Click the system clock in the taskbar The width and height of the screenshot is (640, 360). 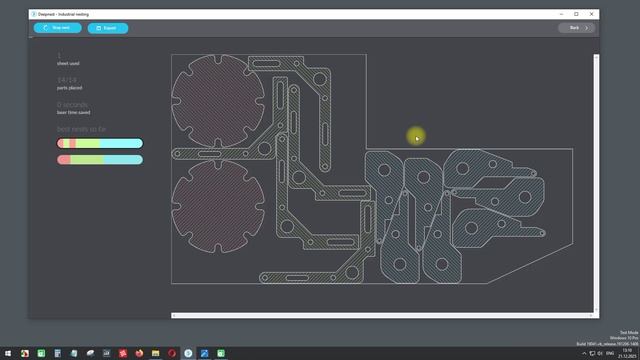(x=627, y=353)
